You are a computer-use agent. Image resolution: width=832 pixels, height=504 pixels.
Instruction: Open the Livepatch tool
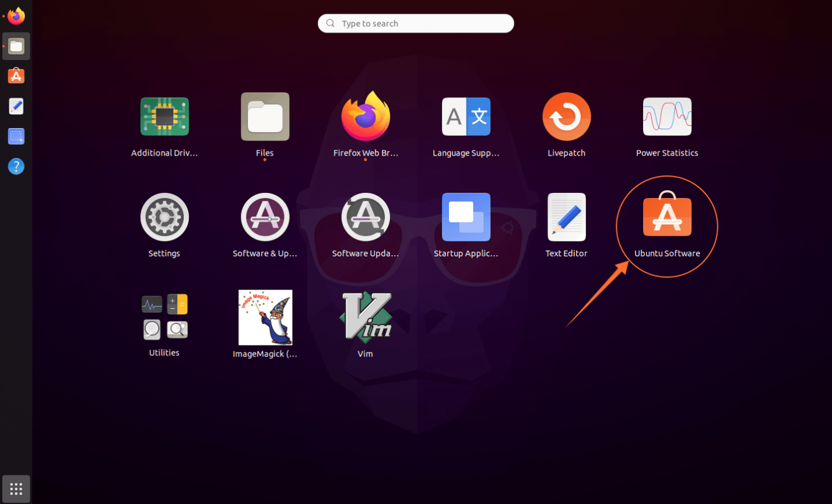[566, 117]
